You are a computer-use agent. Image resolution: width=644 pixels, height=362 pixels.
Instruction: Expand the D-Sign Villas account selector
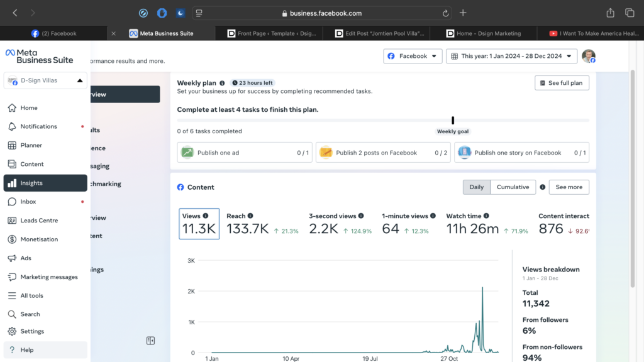pos(45,80)
